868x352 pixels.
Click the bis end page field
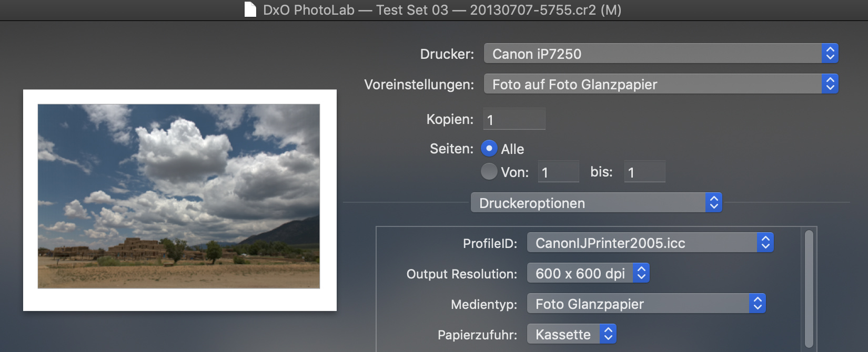644,172
